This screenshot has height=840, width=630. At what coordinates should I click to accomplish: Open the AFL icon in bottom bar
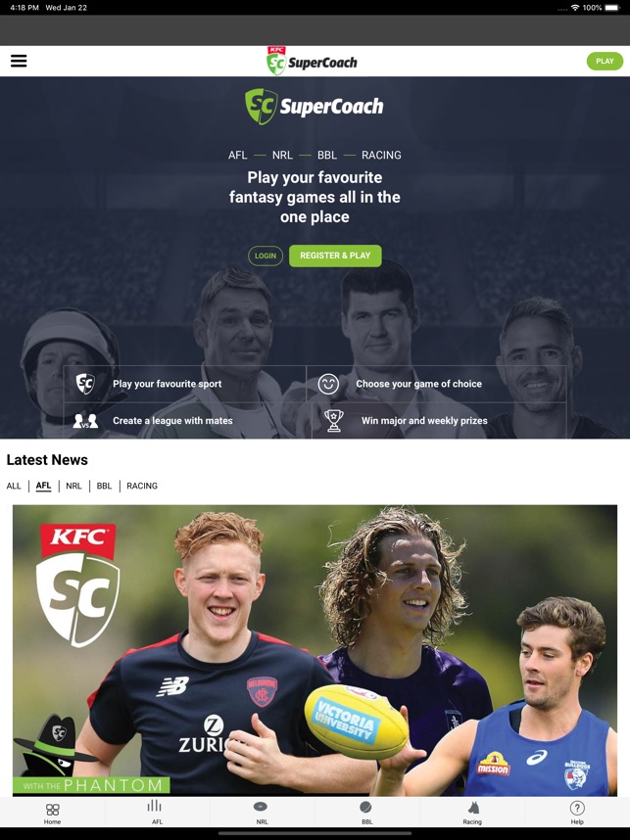point(155,806)
